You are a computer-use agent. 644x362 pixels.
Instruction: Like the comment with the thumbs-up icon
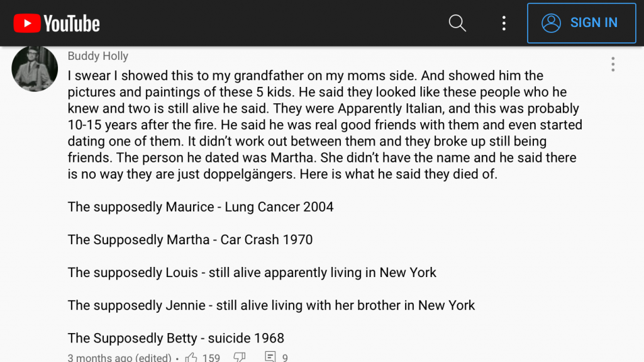click(191, 358)
